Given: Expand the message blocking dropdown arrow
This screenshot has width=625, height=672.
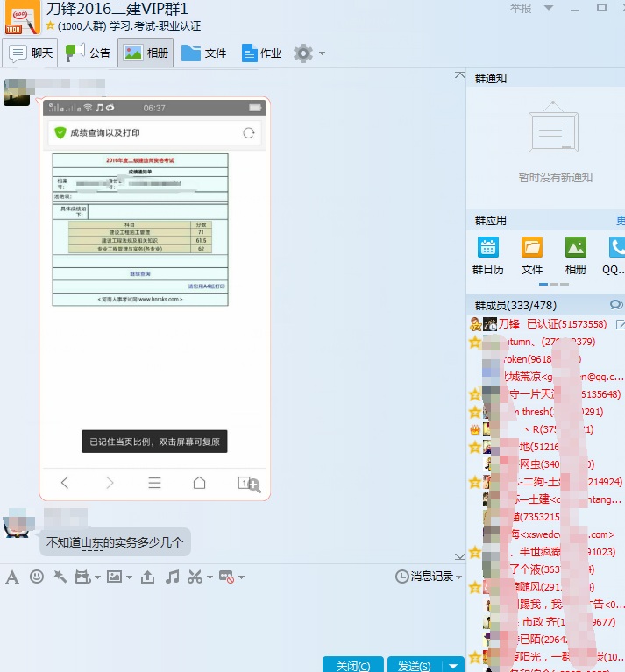Looking at the screenshot, I should (x=241, y=577).
